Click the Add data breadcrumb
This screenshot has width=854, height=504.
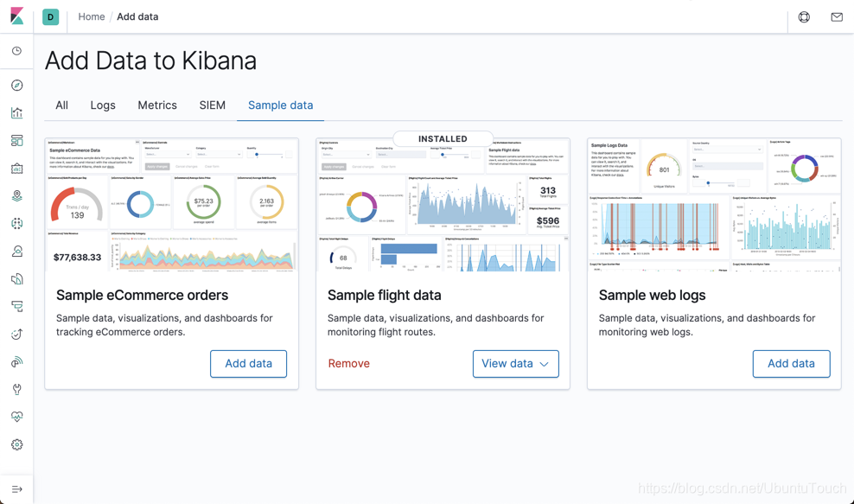(x=137, y=17)
